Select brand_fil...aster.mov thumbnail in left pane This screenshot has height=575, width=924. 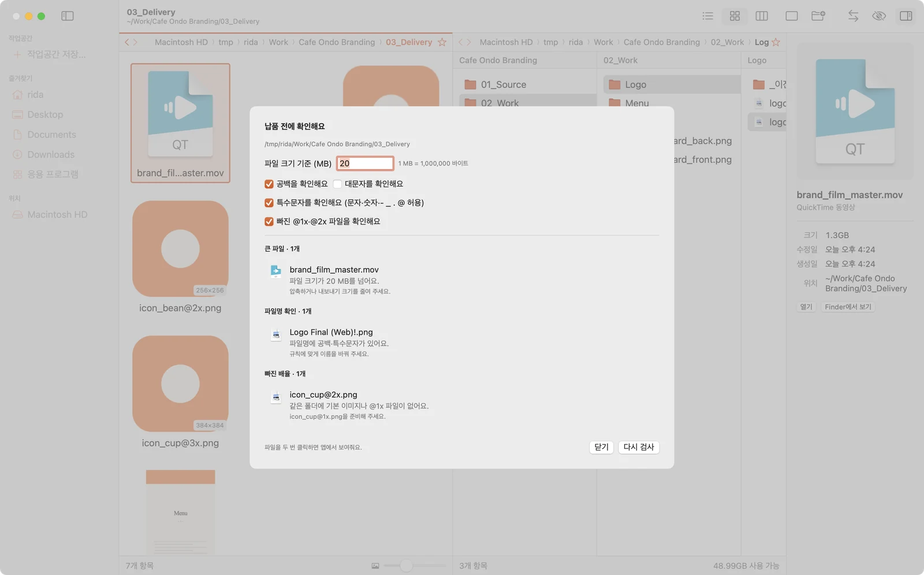coord(180,123)
